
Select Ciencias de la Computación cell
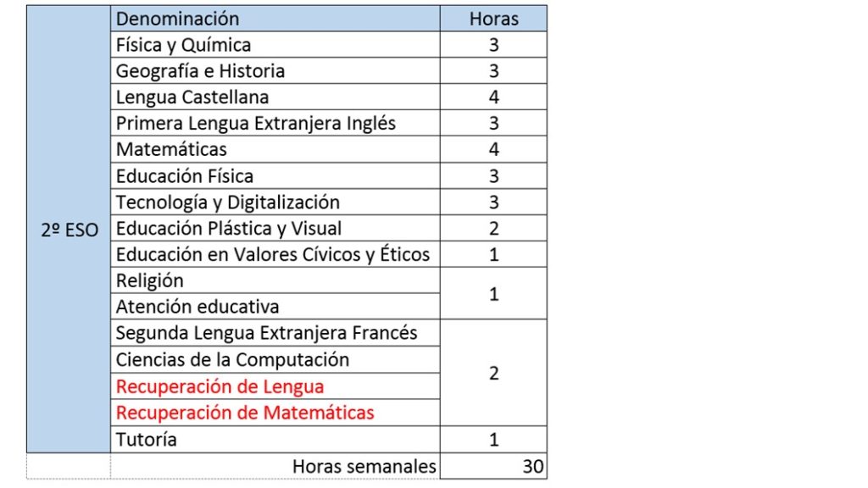pos(232,359)
